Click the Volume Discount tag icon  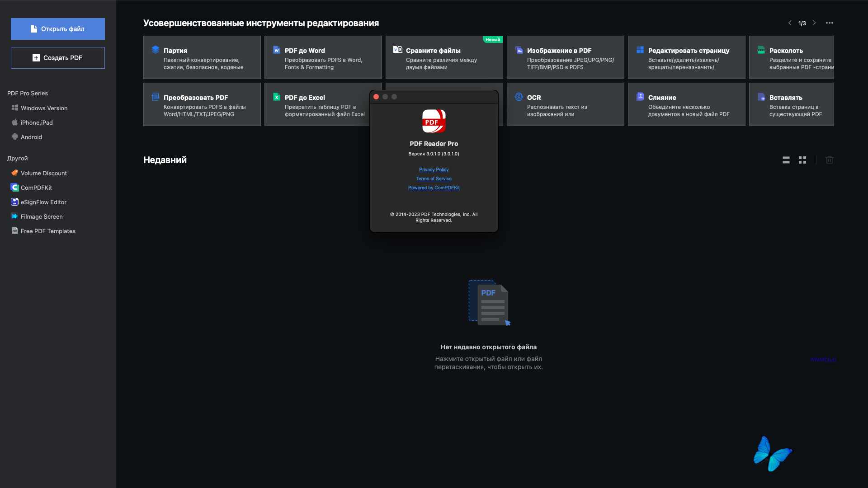tap(15, 173)
